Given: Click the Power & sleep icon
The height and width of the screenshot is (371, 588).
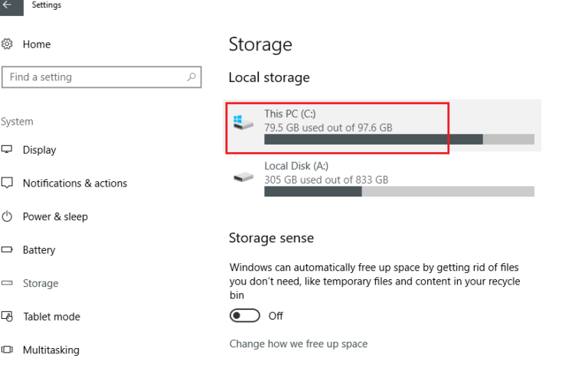Looking at the screenshot, I should click(8, 216).
